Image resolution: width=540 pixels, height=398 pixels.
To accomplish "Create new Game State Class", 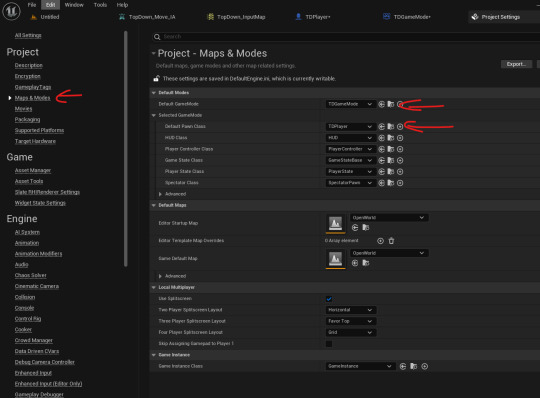I will tap(400, 160).
